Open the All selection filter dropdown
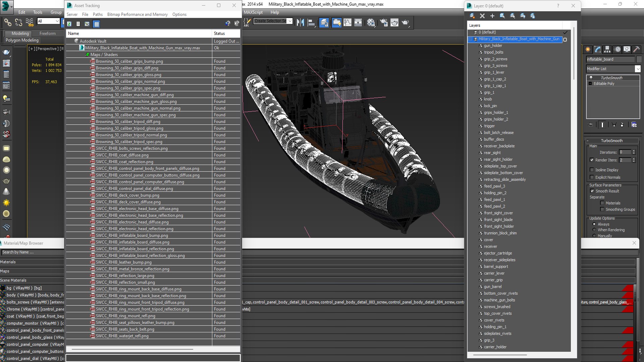The width and height of the screenshot is (644, 362). [57, 21]
